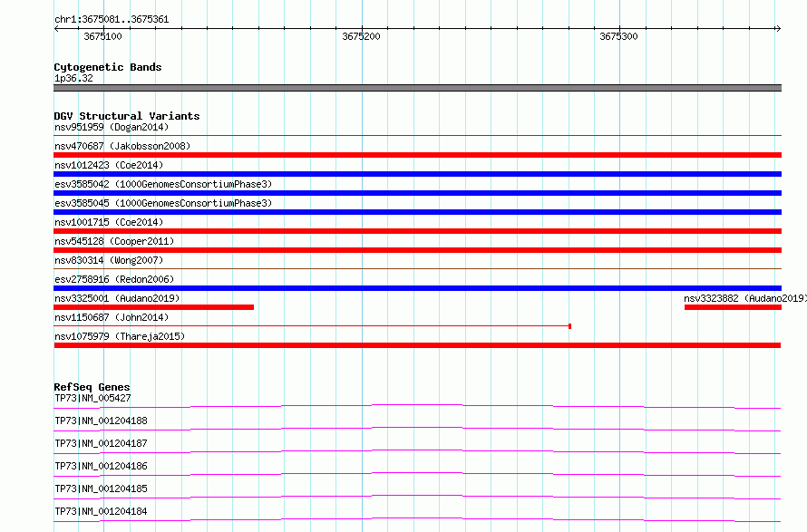Click the right arrow of the ruler
Screen dimensions: 807x532
778,29
